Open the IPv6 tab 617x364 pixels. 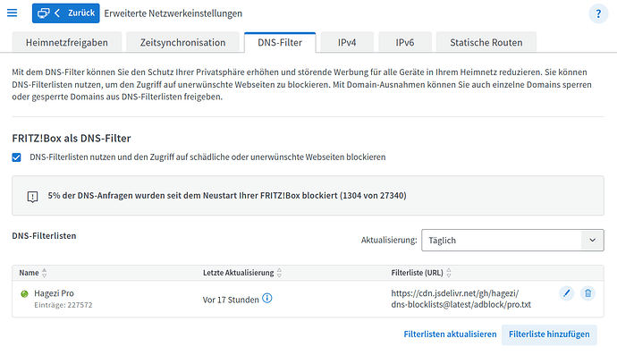click(x=405, y=43)
